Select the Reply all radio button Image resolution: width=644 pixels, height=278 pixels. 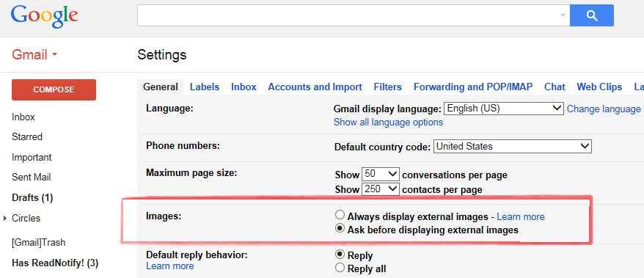pos(340,268)
